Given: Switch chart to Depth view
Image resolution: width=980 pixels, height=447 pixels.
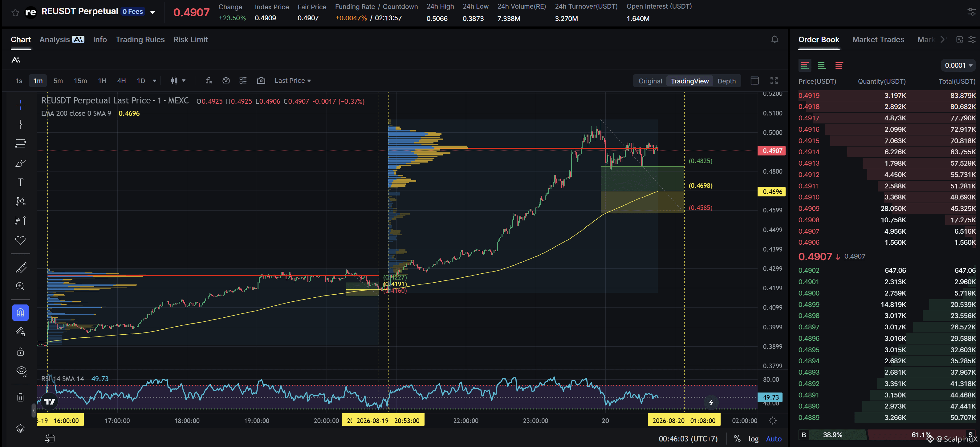Looking at the screenshot, I should click(726, 81).
